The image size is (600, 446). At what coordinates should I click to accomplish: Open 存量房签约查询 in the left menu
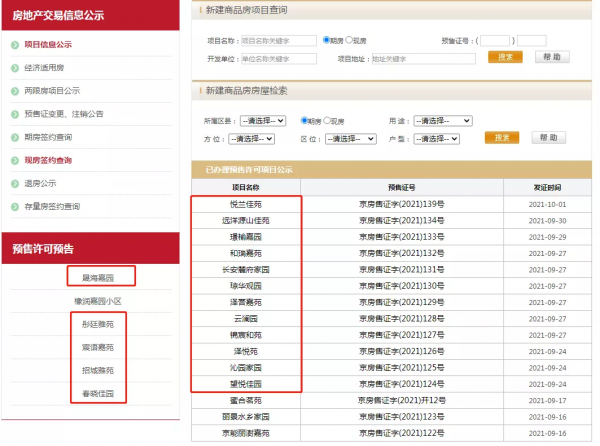click(52, 207)
